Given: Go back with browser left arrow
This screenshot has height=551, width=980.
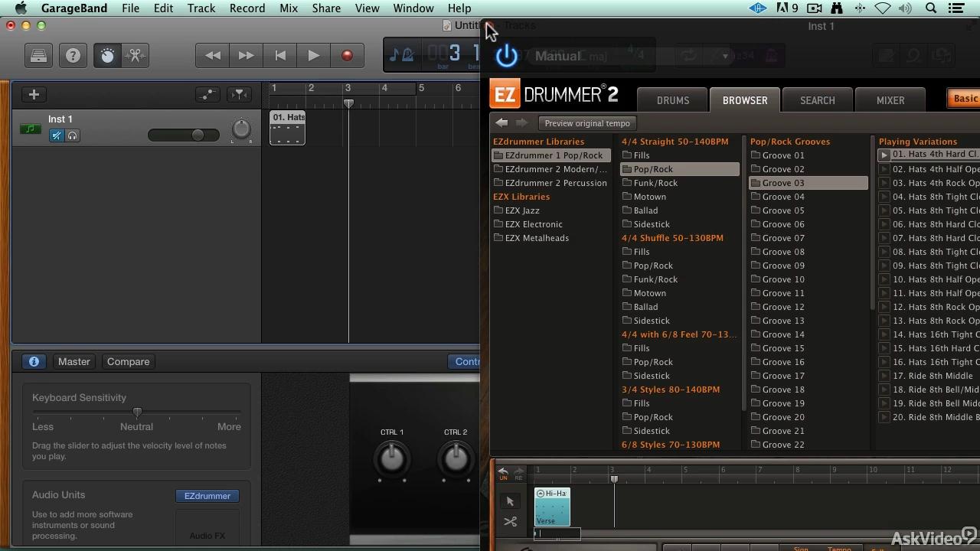Looking at the screenshot, I should tap(501, 122).
